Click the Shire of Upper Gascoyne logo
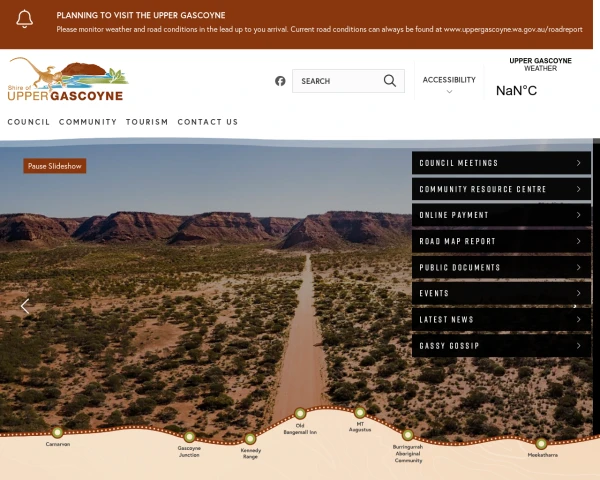 tap(67, 80)
